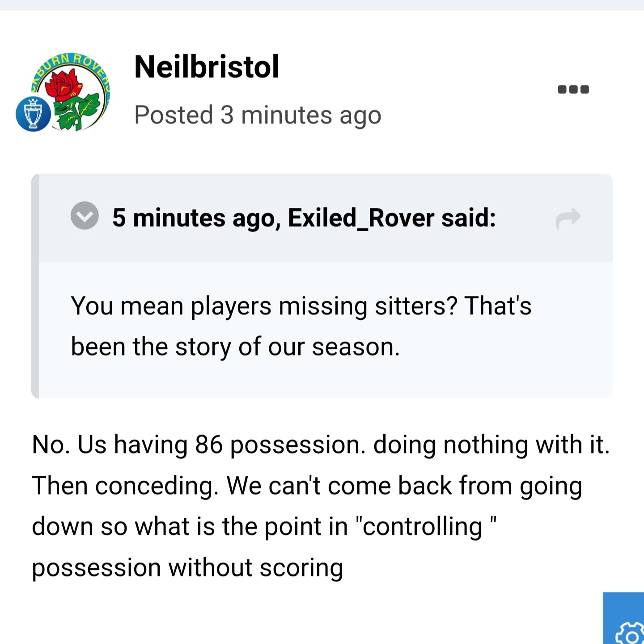
Task: Go to the quoted post via arrow icon
Action: pyautogui.click(x=568, y=218)
